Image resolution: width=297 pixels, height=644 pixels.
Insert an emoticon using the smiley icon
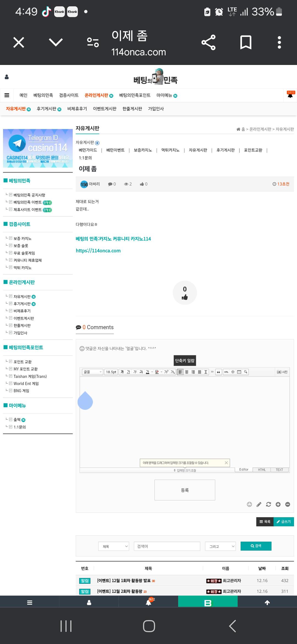[x=249, y=504]
